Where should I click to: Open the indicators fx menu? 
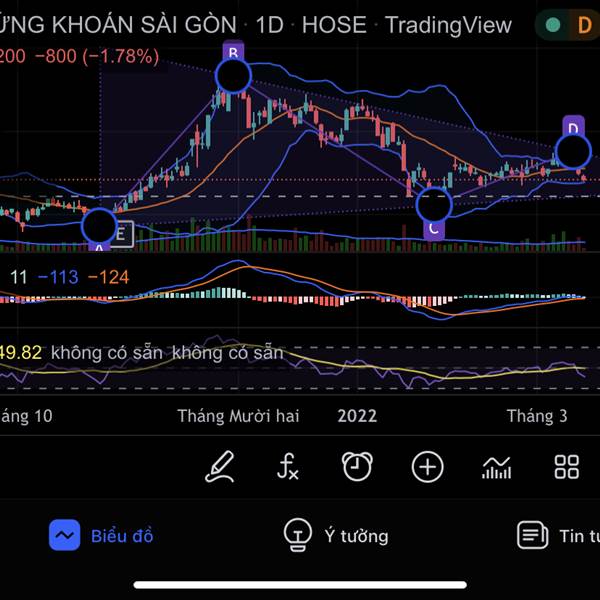(288, 466)
